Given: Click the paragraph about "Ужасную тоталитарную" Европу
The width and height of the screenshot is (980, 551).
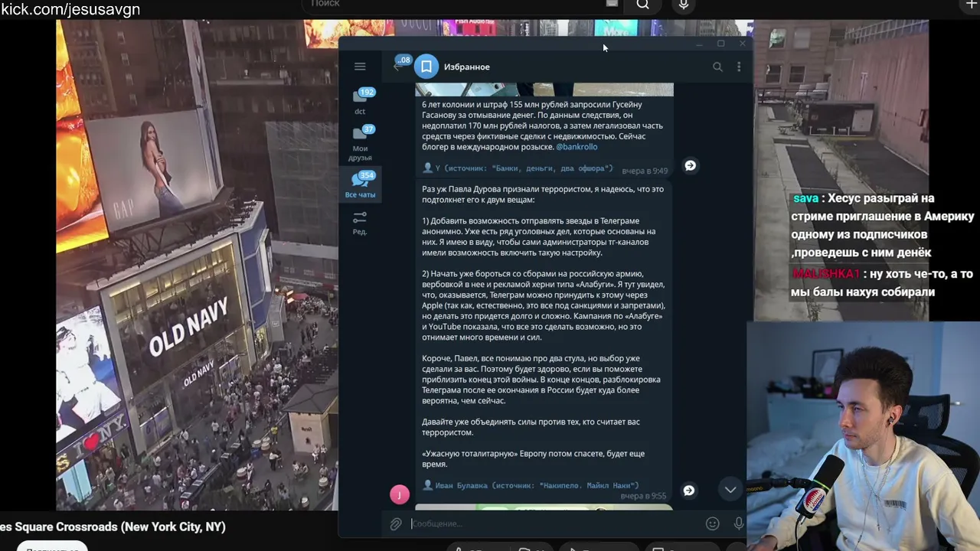Looking at the screenshot, I should click(x=533, y=459).
